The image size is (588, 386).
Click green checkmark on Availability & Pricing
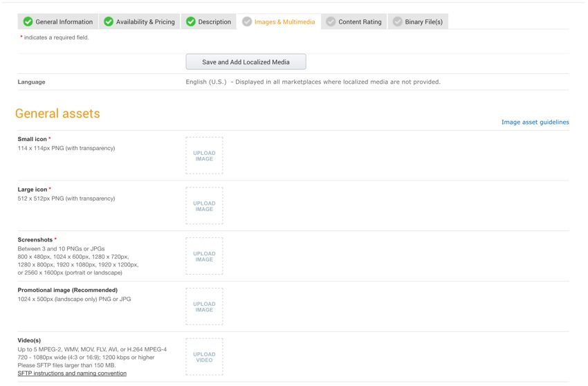tap(109, 21)
